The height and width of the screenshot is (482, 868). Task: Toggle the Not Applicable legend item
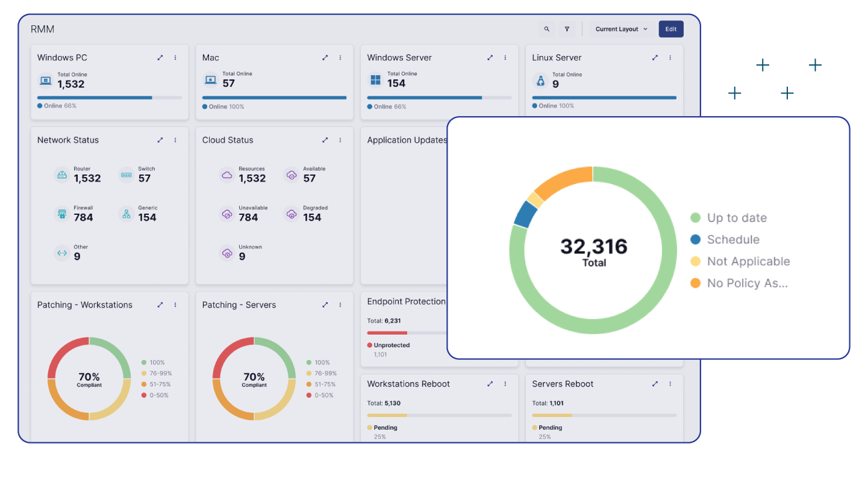coord(748,261)
